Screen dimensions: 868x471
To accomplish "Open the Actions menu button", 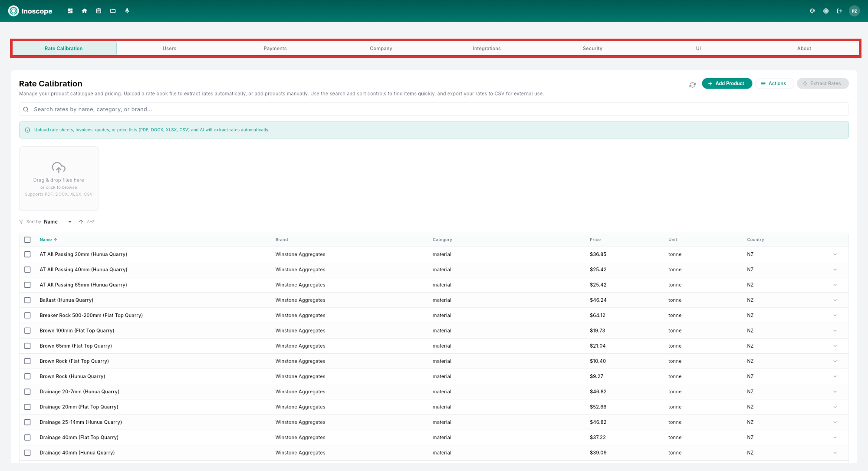I will (x=774, y=83).
